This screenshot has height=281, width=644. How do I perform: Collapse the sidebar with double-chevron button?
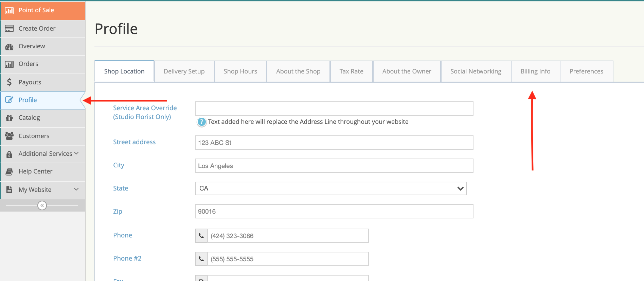(x=42, y=205)
